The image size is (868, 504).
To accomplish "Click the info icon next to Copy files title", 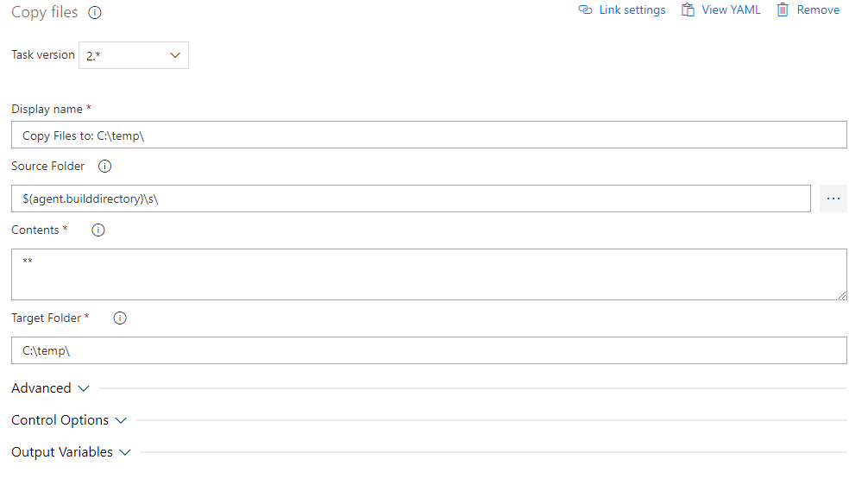I will pos(95,13).
